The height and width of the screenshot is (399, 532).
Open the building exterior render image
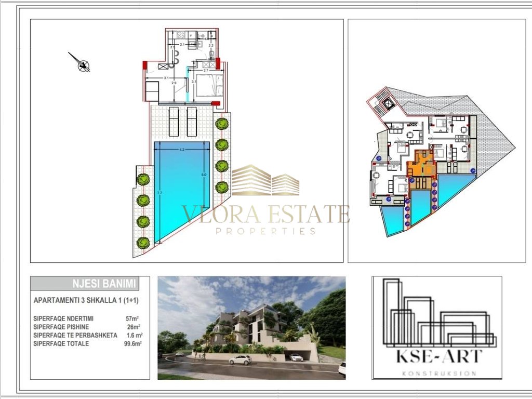251,327
